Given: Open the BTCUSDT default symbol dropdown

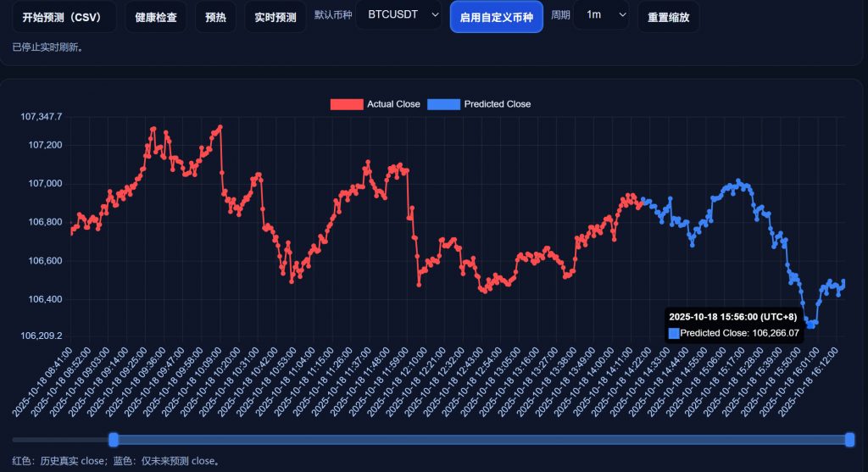Looking at the screenshot, I should [399, 15].
